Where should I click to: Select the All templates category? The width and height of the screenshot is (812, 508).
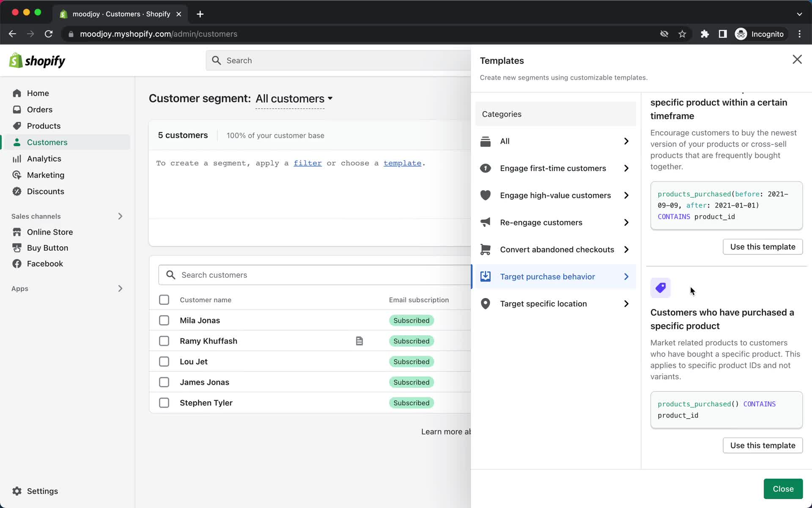tap(555, 141)
